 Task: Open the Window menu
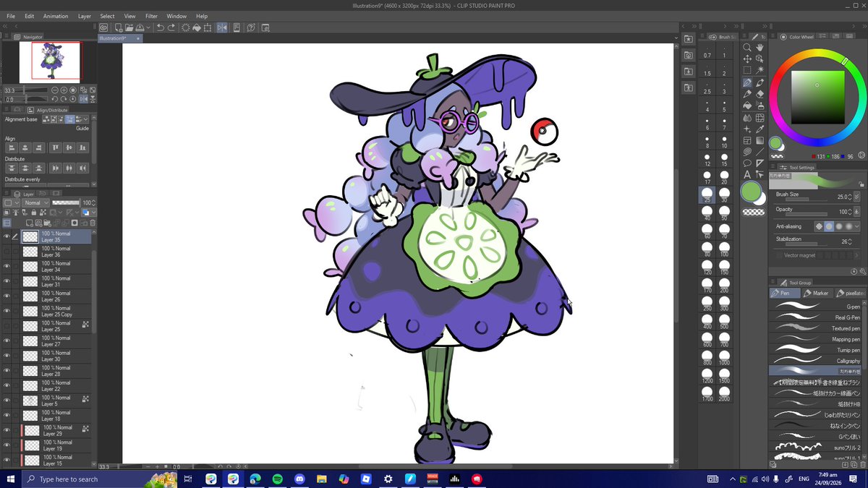click(176, 16)
